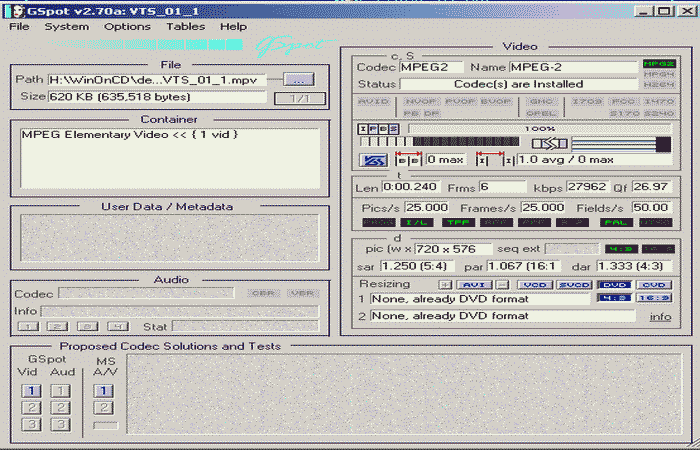Click the blue graph icon in Video panel

tap(372, 160)
